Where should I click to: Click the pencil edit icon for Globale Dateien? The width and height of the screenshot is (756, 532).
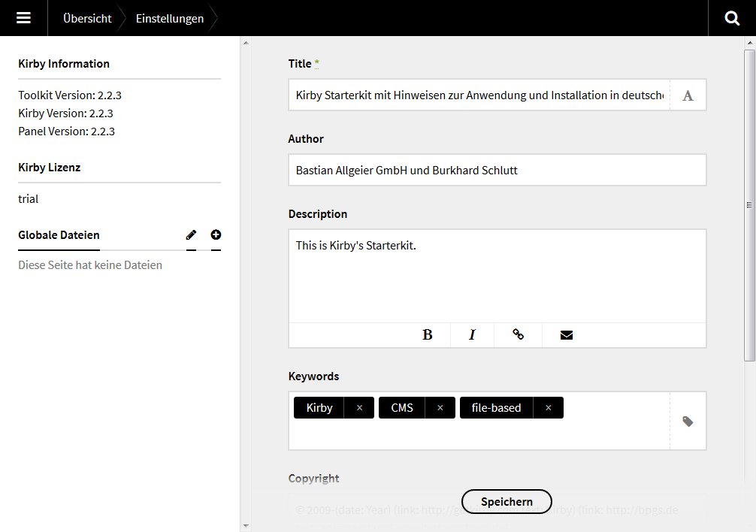(x=191, y=235)
